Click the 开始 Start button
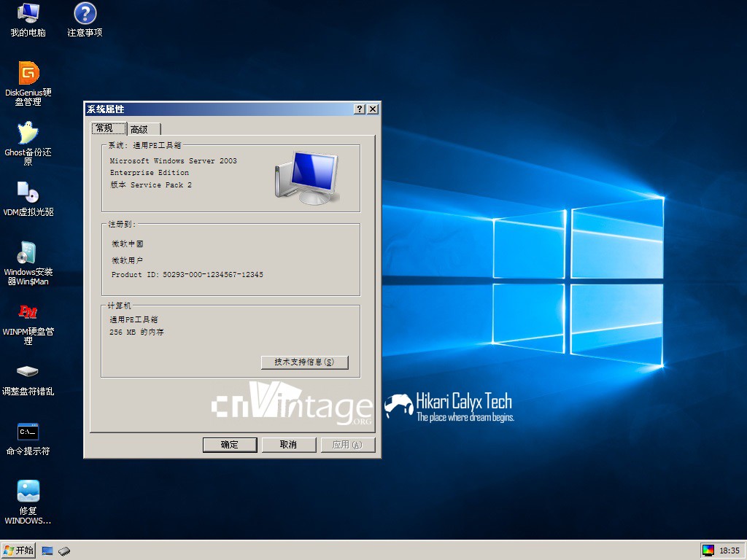 pos(18,551)
